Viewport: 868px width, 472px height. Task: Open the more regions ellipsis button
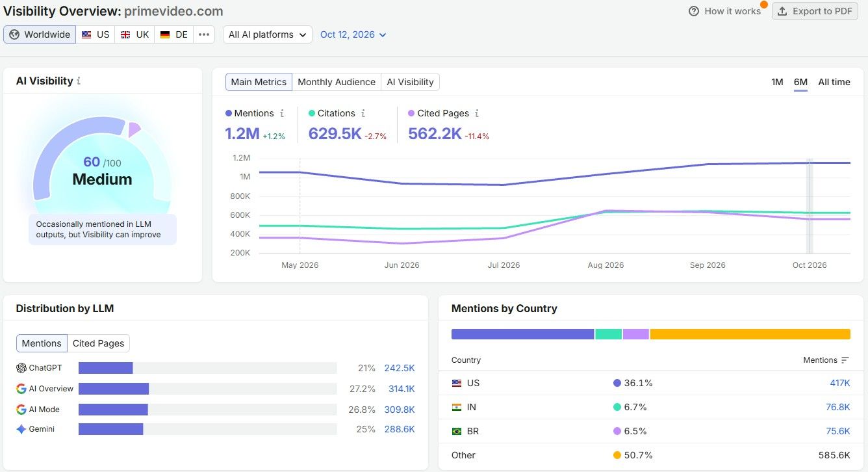pyautogui.click(x=204, y=34)
